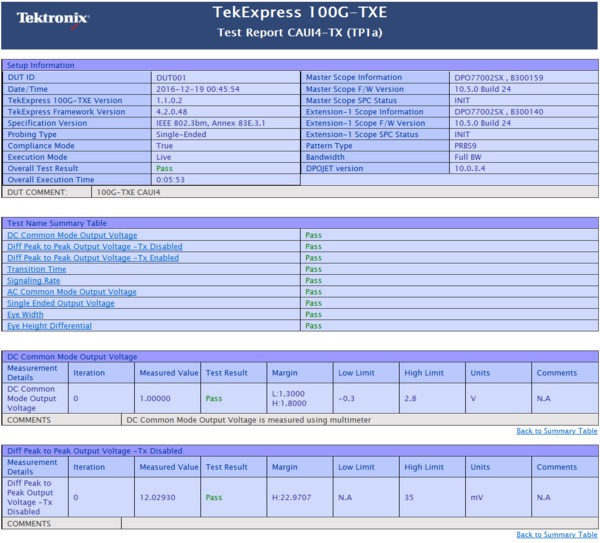The height and width of the screenshot is (543, 600).
Task: Jump to the Transition Time test
Action: [37, 269]
